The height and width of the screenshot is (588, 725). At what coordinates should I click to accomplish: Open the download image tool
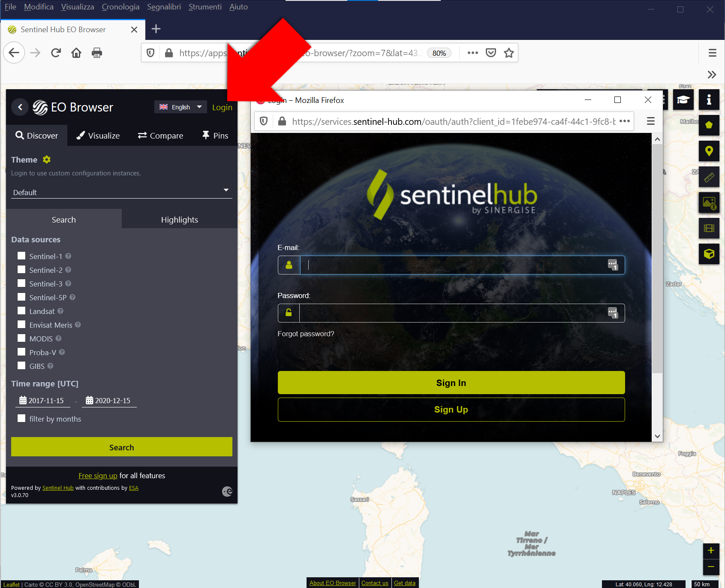[x=709, y=202]
